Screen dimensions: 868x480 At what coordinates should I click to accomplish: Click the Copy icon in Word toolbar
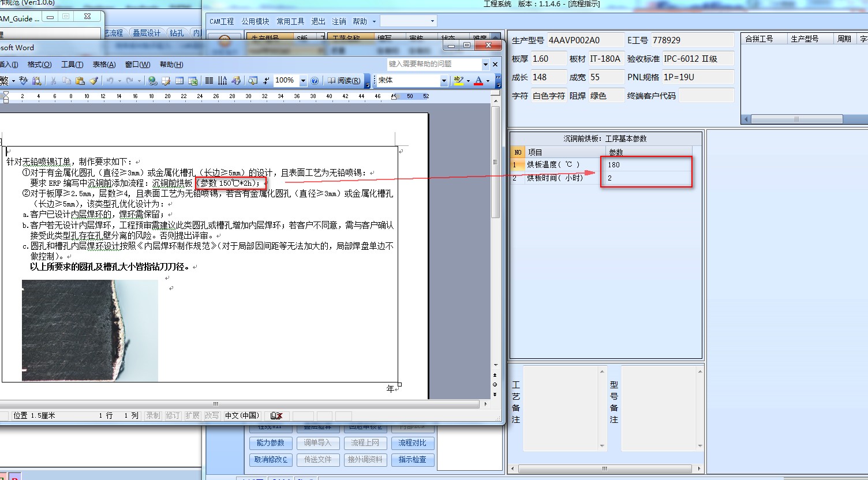pos(67,81)
